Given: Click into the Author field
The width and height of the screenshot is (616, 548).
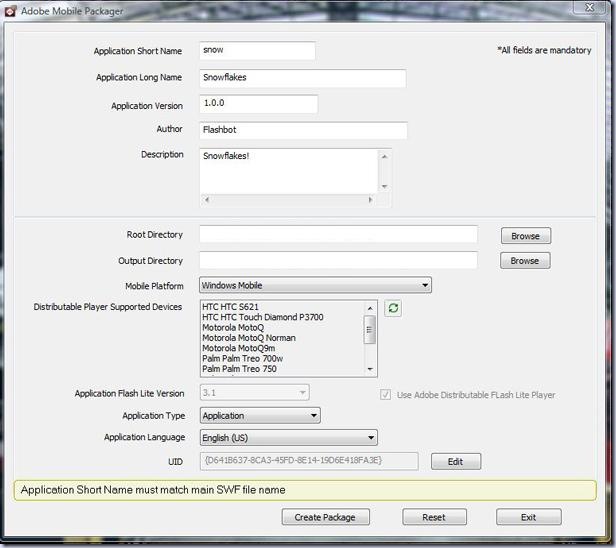Looking at the screenshot, I should [303, 130].
